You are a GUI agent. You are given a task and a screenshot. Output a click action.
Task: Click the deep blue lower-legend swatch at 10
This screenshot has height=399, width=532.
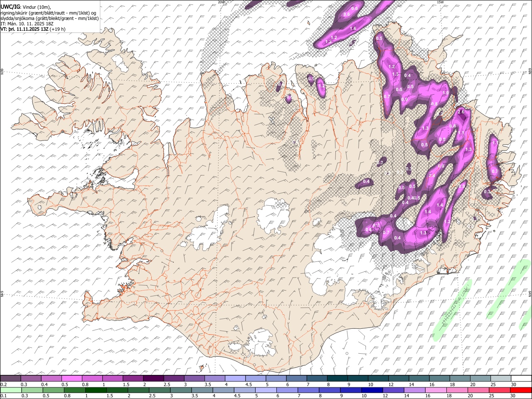tap(372, 390)
